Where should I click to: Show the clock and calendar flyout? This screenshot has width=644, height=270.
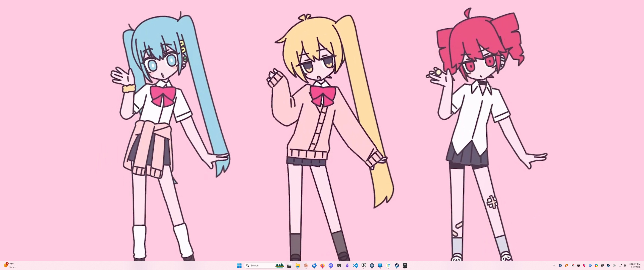coord(635,265)
